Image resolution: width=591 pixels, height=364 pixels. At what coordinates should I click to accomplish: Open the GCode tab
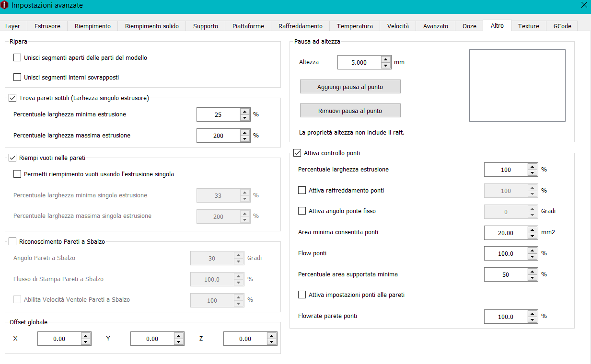(562, 26)
